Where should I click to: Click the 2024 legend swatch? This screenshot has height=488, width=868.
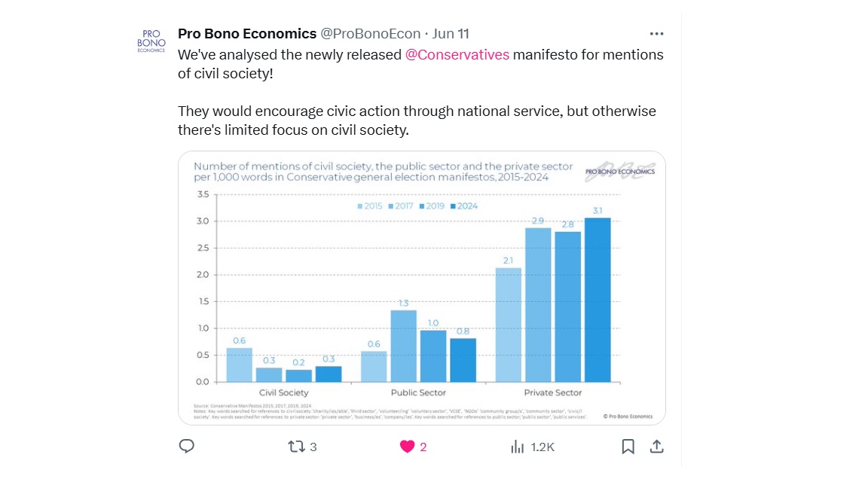tap(453, 206)
